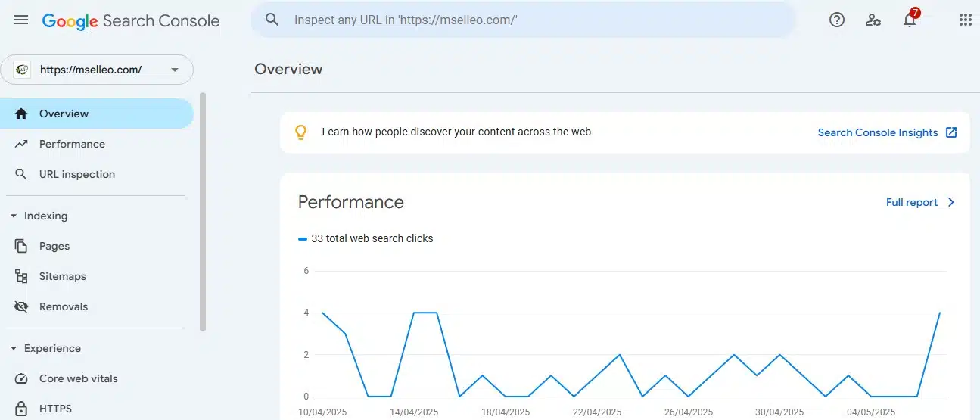Collapse the Experience section
The height and width of the screenshot is (420, 980).
(14, 348)
